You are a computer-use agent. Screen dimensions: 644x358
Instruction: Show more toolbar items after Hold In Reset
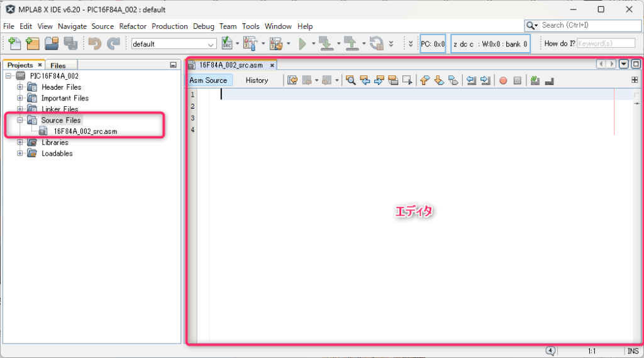coord(391,43)
